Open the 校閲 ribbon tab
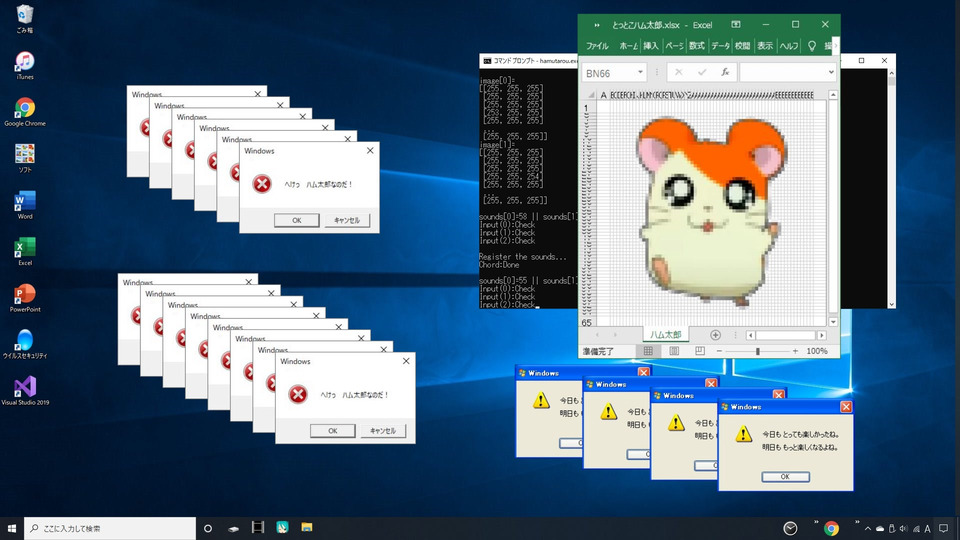Image resolution: width=960 pixels, height=540 pixels. (743, 46)
